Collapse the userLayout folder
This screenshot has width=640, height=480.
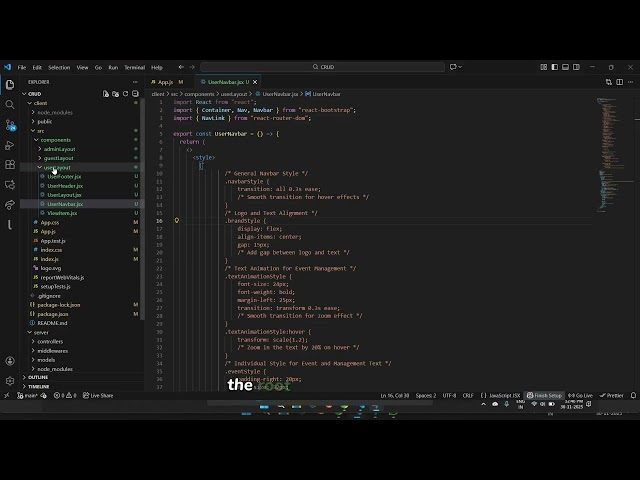[57, 167]
